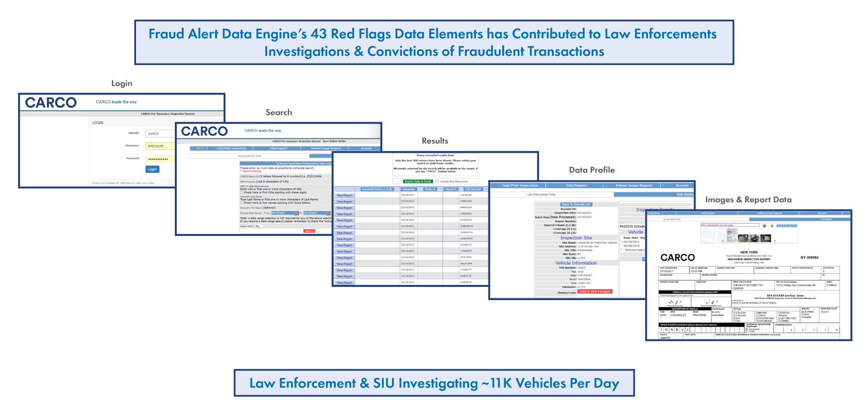Check 'find VINs starting with these digits' box
This screenshot has height=415, width=868.
coord(242,192)
